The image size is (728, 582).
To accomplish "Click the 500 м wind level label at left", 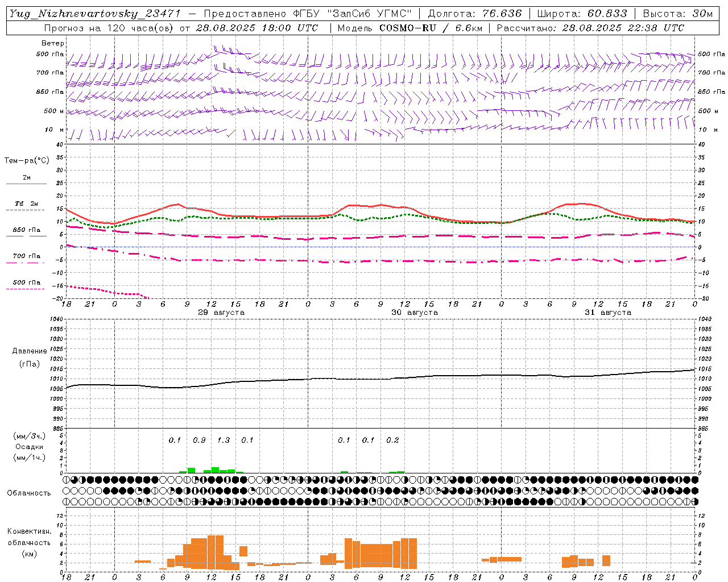I will [x=54, y=111].
